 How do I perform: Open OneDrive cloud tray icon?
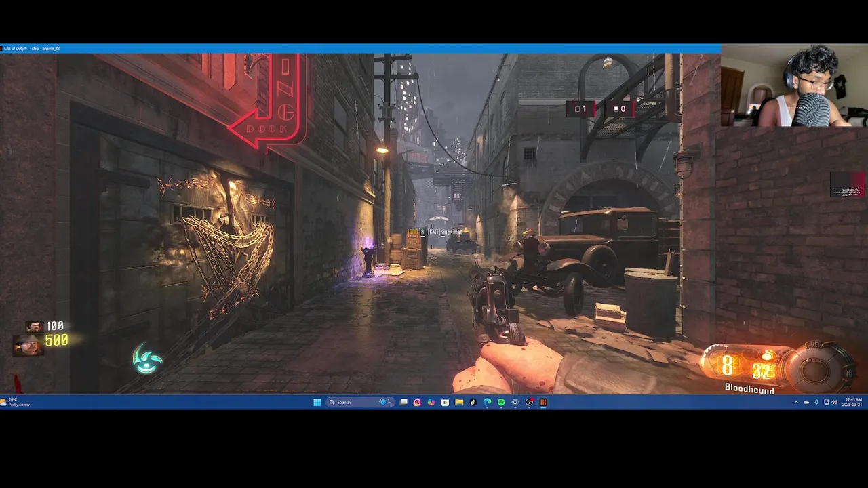(x=806, y=402)
